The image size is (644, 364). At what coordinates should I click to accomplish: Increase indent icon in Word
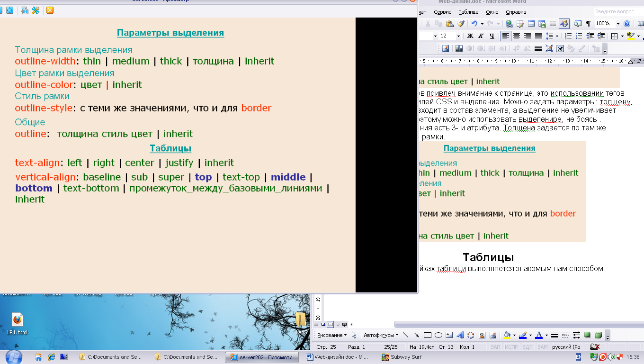(601, 36)
